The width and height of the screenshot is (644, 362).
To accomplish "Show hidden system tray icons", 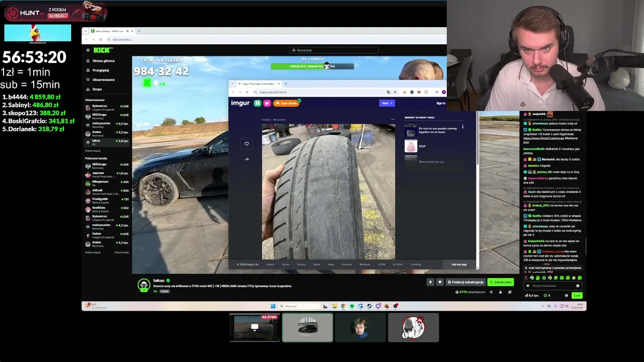I will pyautogui.click(x=543, y=306).
